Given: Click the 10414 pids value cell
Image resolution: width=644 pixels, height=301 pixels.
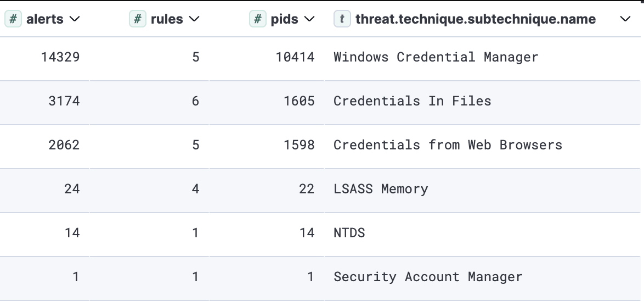Looking at the screenshot, I should pos(295,57).
